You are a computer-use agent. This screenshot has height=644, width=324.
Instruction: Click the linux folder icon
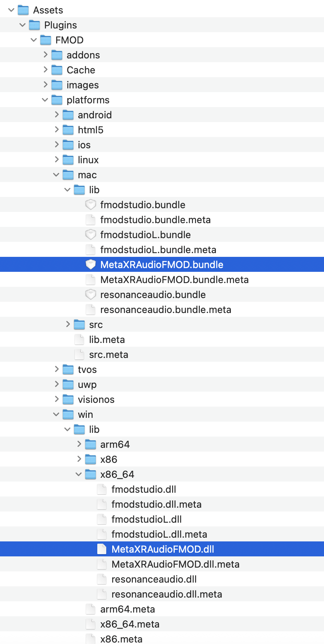click(68, 160)
